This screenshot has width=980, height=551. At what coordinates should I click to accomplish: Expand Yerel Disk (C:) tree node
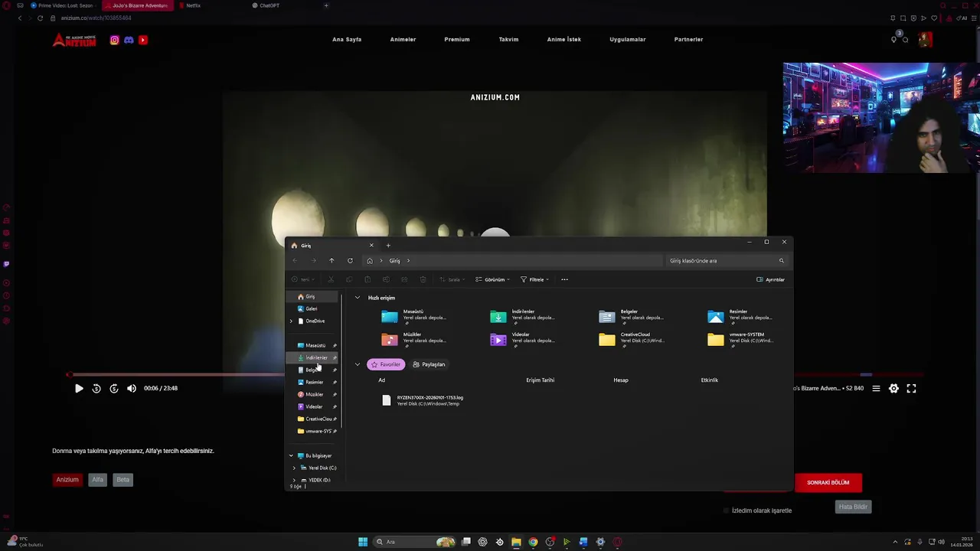294,468
